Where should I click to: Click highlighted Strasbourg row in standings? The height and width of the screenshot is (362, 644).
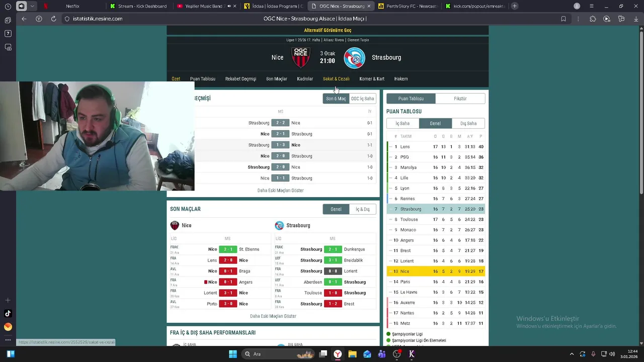point(436,209)
